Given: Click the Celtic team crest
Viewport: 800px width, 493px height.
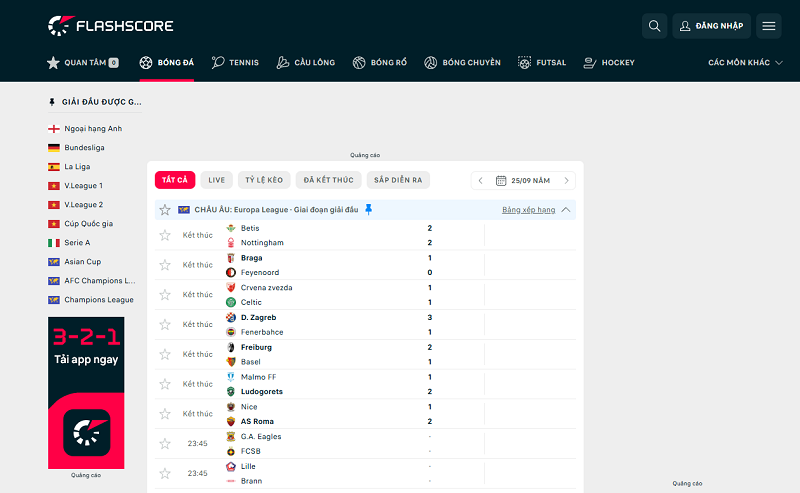Looking at the screenshot, I should pyautogui.click(x=231, y=302).
